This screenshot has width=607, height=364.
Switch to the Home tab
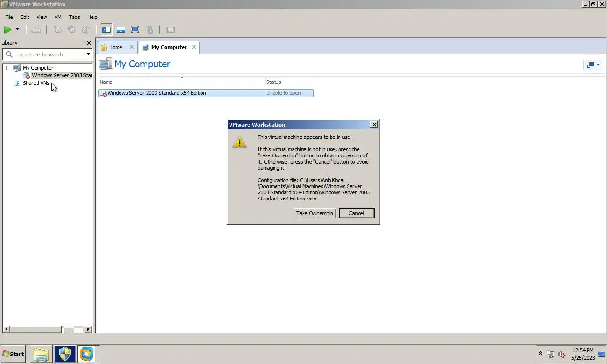coord(115,47)
